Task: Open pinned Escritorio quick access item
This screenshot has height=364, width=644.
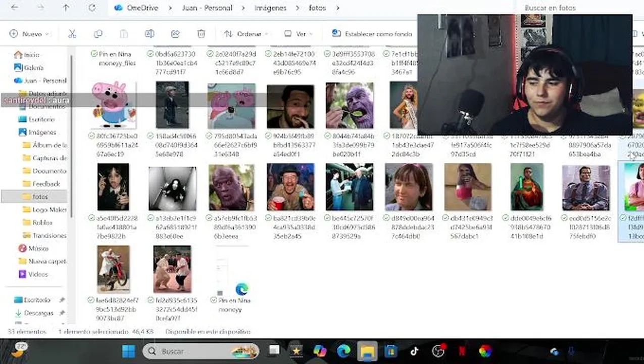Action: [x=37, y=300]
